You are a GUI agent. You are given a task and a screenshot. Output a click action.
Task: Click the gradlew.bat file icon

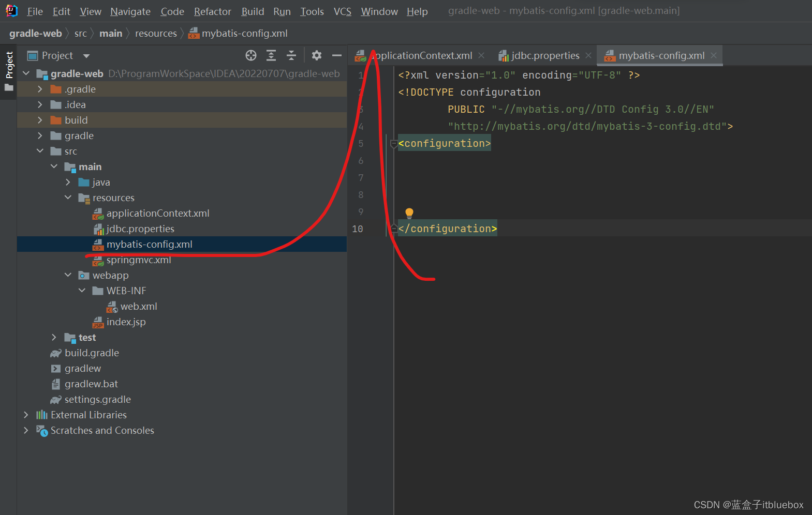click(x=56, y=384)
